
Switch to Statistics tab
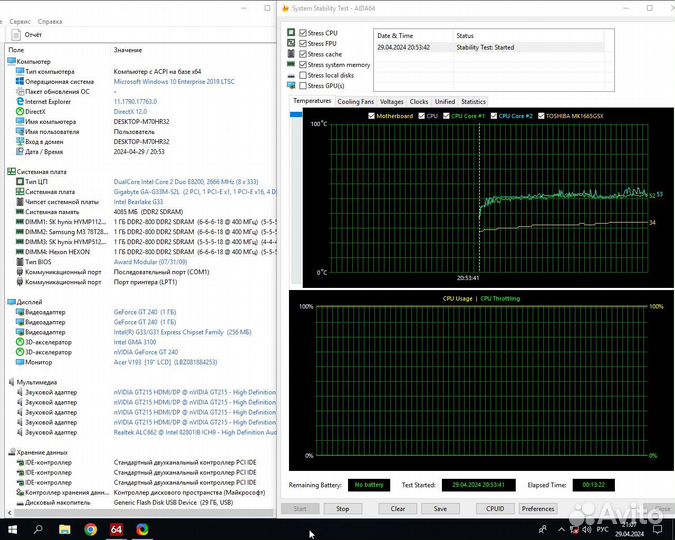(x=473, y=102)
